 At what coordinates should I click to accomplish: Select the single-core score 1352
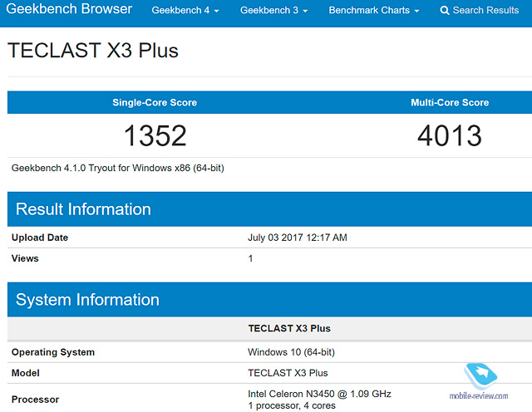point(155,135)
